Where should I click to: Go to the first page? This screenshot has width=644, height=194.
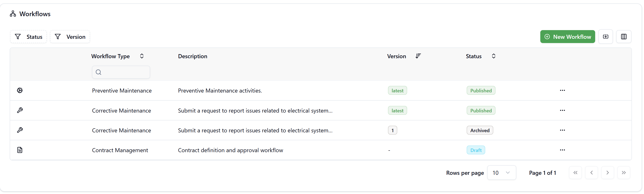(575, 173)
